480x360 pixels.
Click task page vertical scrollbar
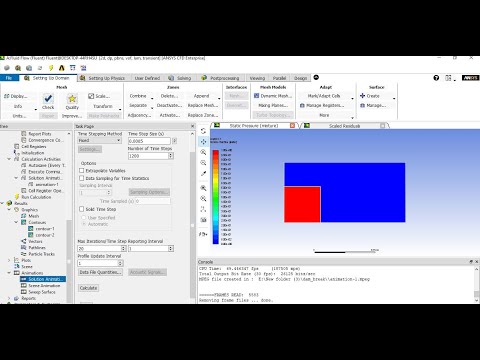click(192, 225)
